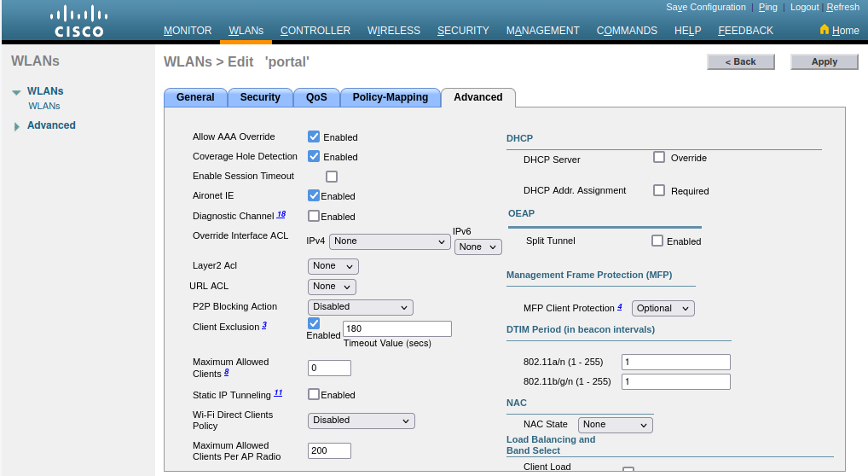Image resolution: width=868 pixels, height=476 pixels.
Task: Open the WIRELESS menu
Action: tap(394, 31)
